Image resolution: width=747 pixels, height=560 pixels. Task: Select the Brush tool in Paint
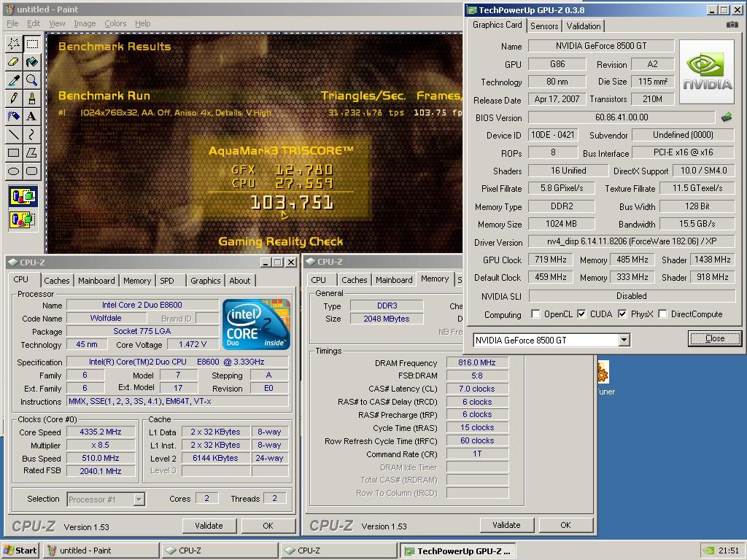tap(32, 98)
